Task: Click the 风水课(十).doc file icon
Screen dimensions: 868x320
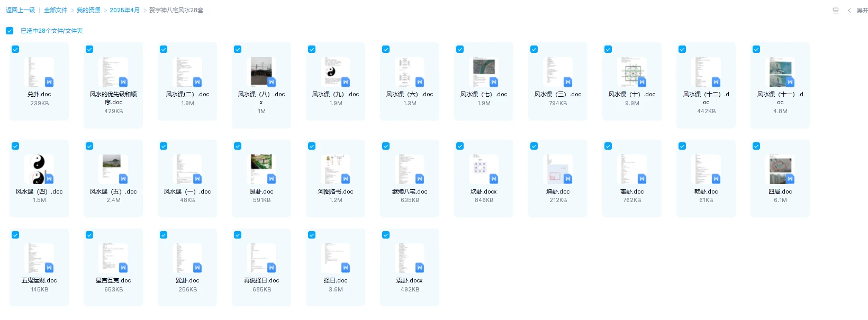Action: (632, 72)
